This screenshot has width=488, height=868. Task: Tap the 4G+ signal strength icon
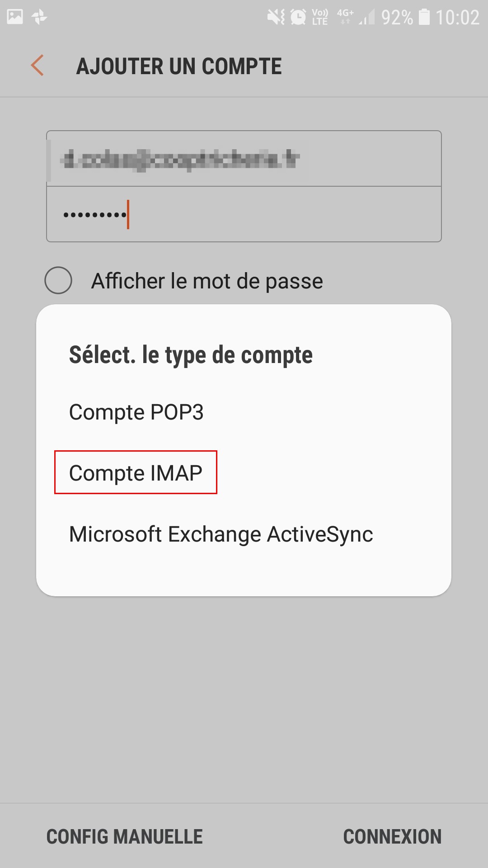[356, 17]
